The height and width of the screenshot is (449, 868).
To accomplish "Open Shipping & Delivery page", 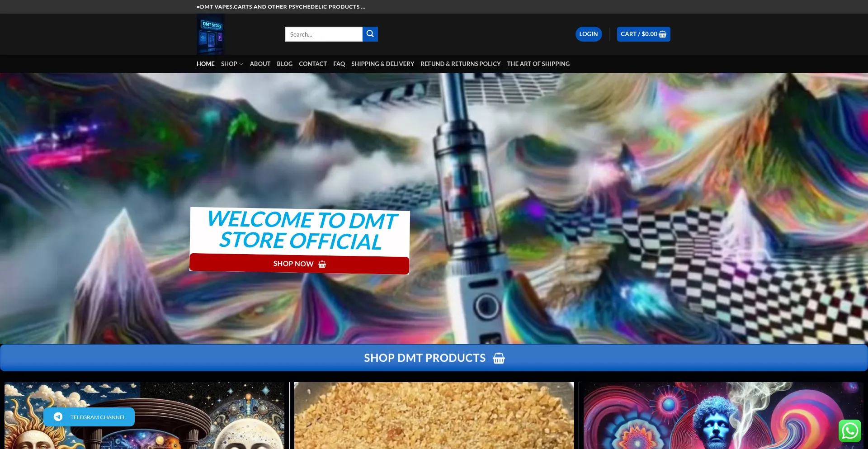I will tap(383, 64).
